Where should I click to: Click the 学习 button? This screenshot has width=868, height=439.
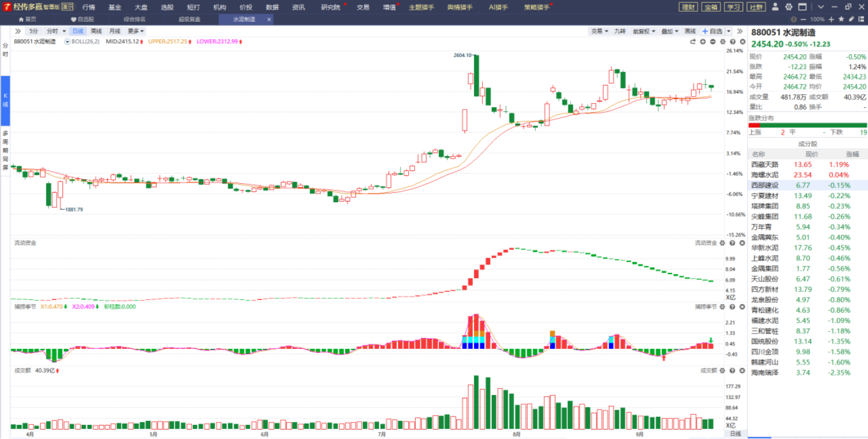point(733,7)
